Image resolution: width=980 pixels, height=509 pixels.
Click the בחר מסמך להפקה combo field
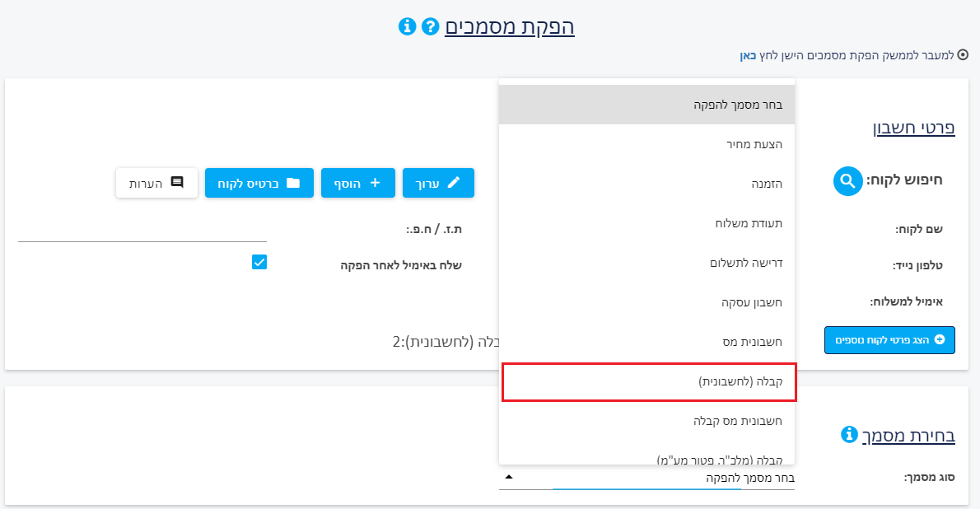(x=646, y=479)
